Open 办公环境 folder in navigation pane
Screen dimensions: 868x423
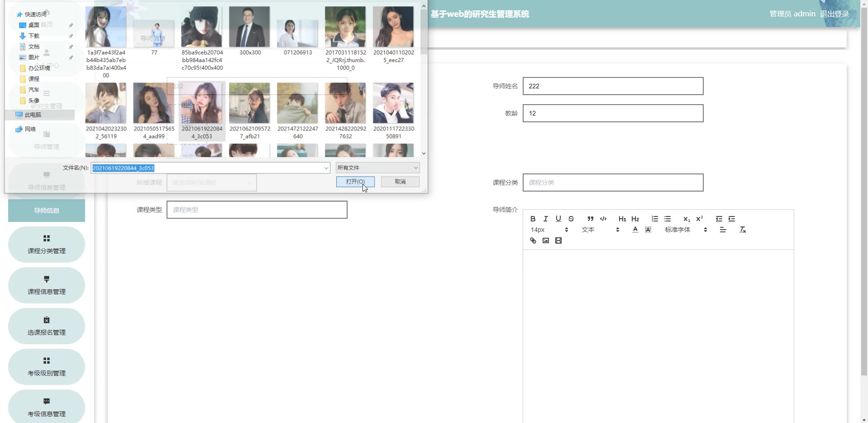tap(36, 68)
